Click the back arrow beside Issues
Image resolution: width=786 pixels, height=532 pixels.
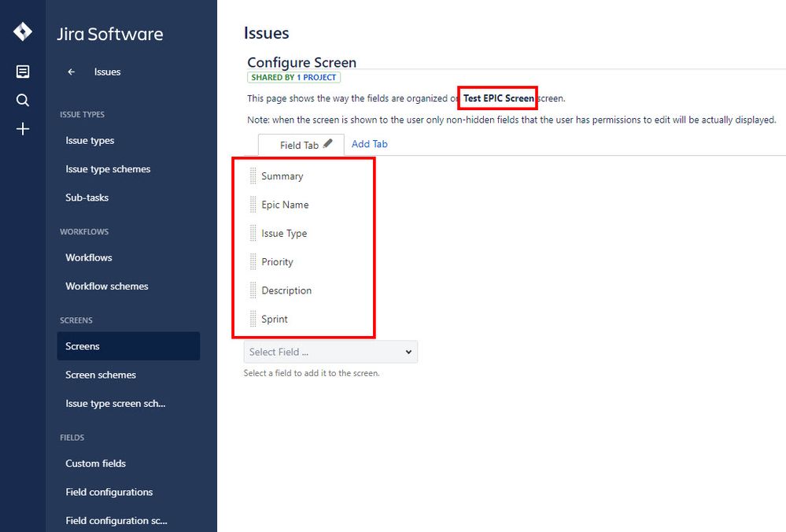[x=71, y=72]
